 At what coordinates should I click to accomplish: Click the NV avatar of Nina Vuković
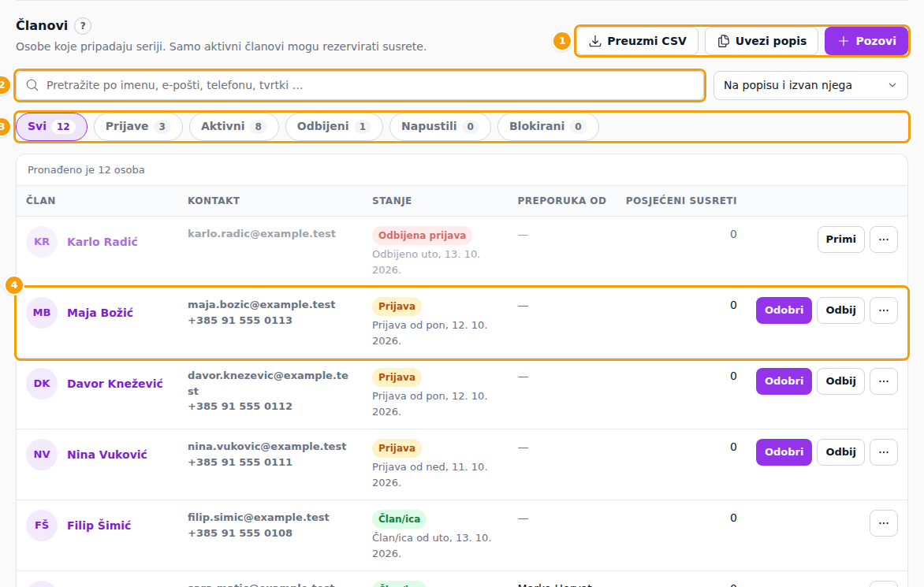[x=42, y=455]
